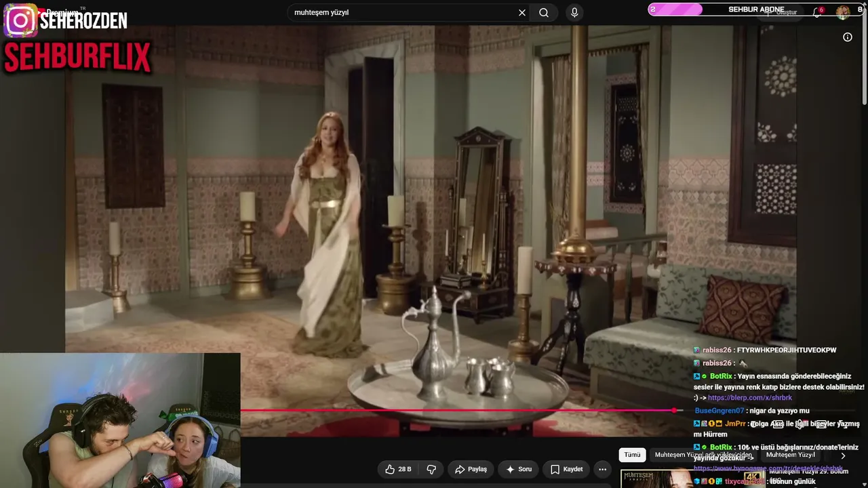Open the blerp.com link in chat
868x488 pixels.
[749, 398]
